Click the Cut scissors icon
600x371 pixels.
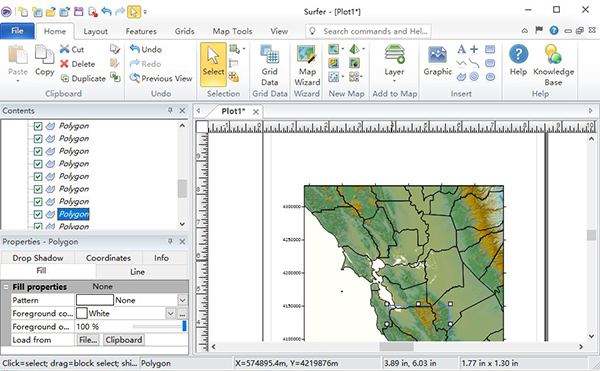click(x=64, y=49)
